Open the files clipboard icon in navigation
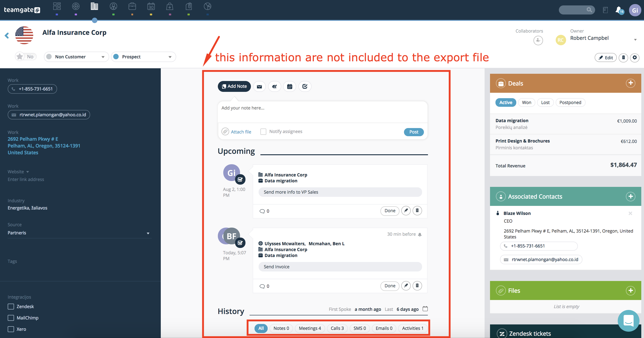 (x=189, y=6)
